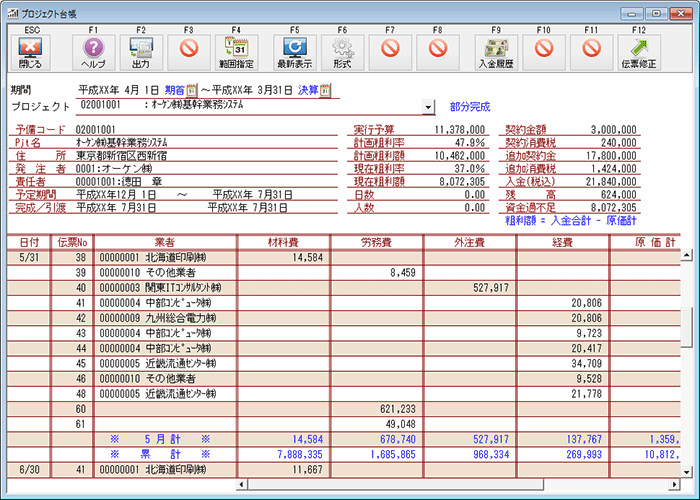Open the F9 入金履歴 payment history icon
Image resolution: width=700 pixels, height=500 pixels.
click(496, 52)
